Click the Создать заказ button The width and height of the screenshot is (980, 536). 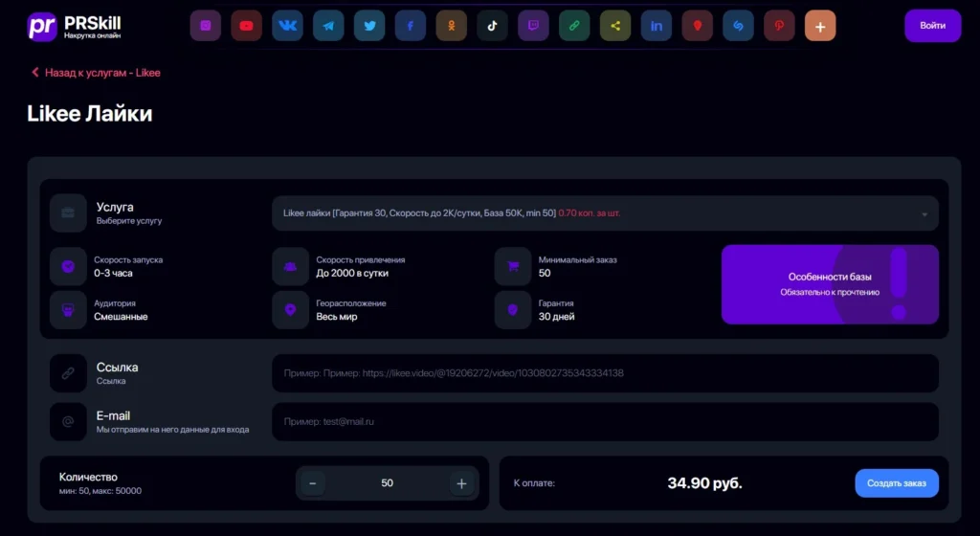896,483
